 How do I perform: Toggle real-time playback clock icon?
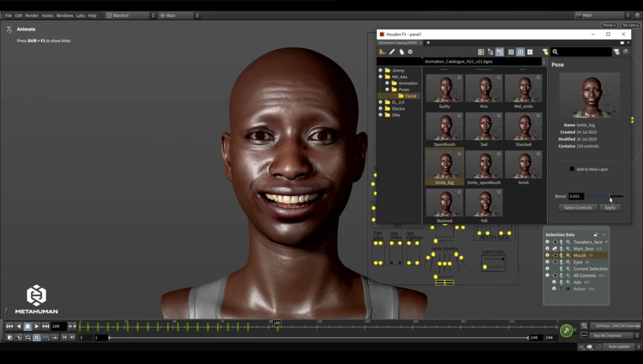click(36, 338)
